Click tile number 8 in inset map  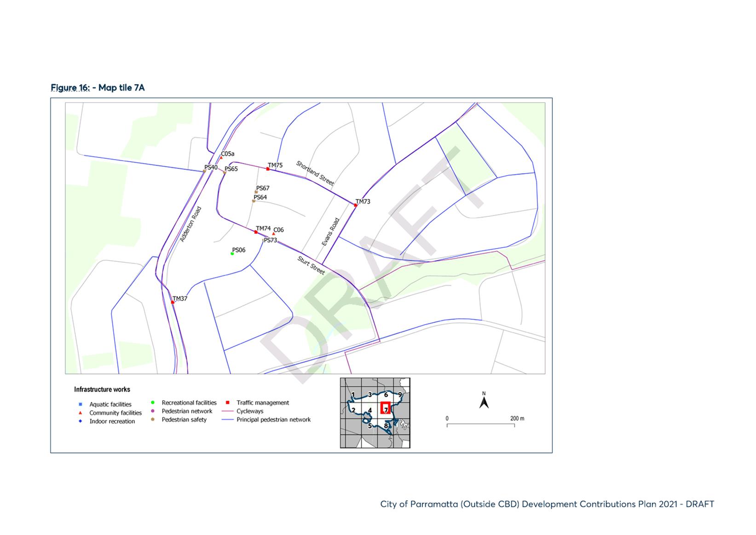pos(386,426)
